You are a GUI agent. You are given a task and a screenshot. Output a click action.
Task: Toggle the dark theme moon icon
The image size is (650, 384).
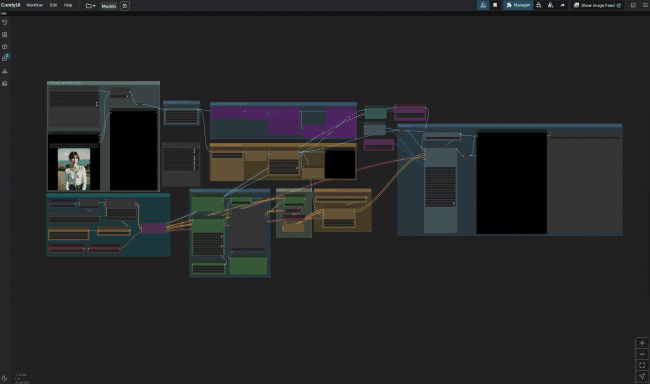(5, 378)
